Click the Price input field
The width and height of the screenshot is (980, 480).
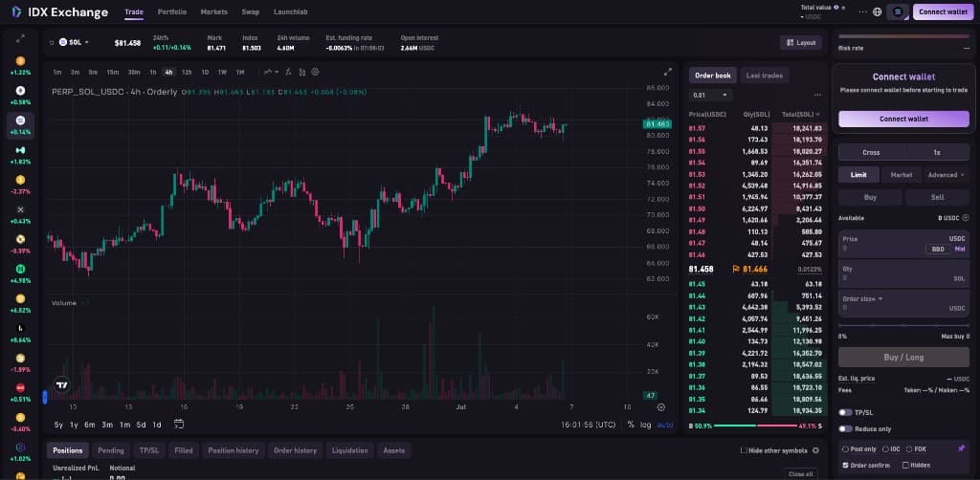903,244
